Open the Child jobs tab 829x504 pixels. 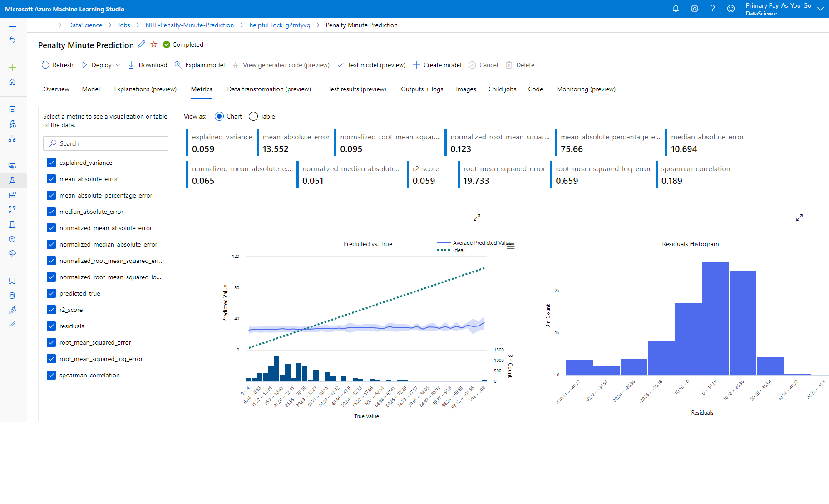(x=502, y=89)
